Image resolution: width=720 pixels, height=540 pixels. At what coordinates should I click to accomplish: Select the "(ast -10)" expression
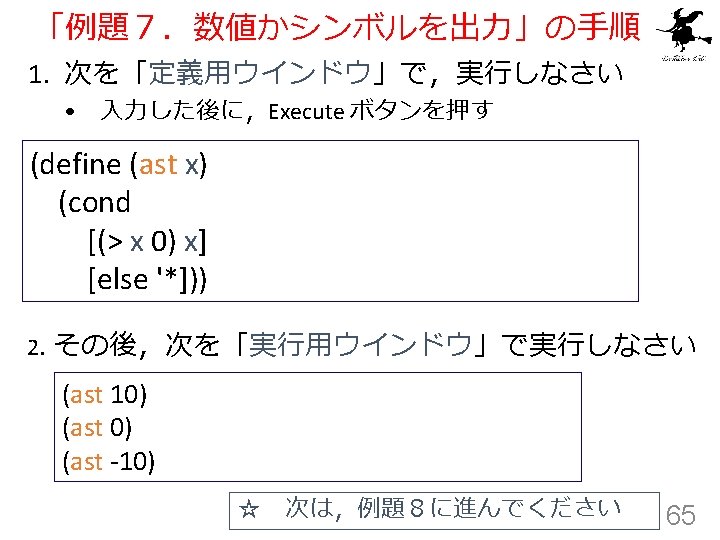[x=109, y=461]
